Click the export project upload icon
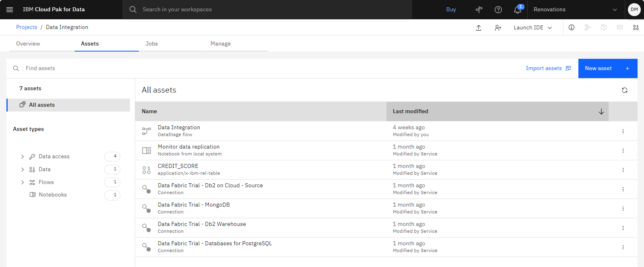 tap(479, 27)
